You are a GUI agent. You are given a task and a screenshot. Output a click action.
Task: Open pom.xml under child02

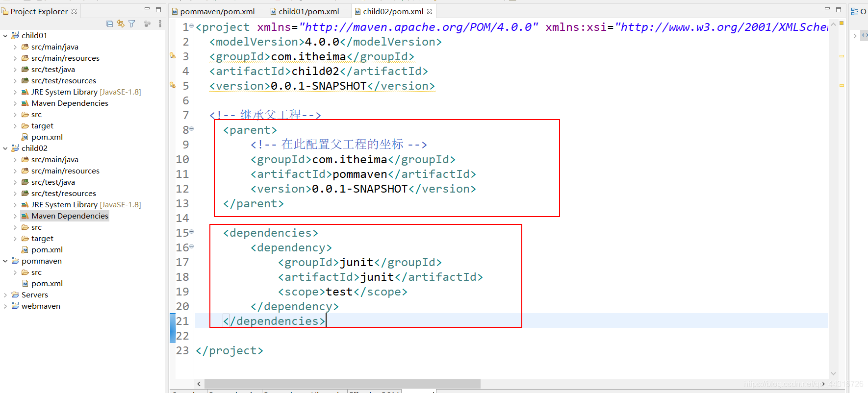(x=47, y=249)
